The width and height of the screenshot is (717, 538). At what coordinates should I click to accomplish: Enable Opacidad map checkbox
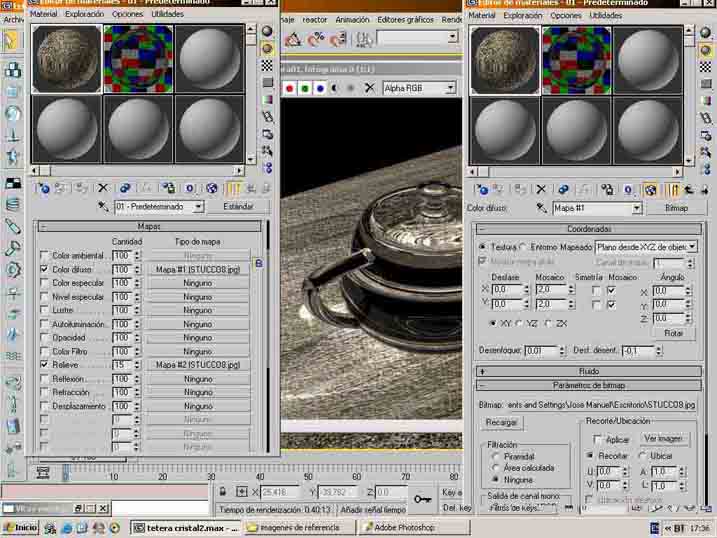(44, 337)
